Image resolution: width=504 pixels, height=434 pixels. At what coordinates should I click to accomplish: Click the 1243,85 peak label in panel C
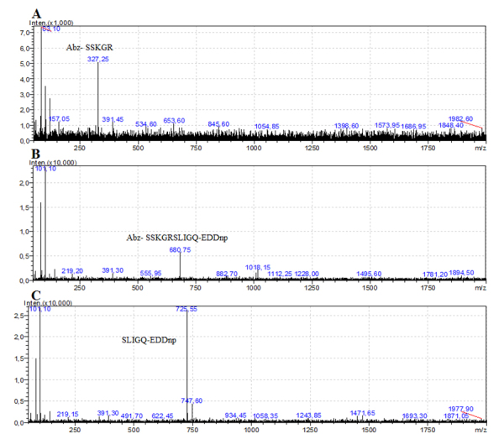pyautogui.click(x=309, y=416)
